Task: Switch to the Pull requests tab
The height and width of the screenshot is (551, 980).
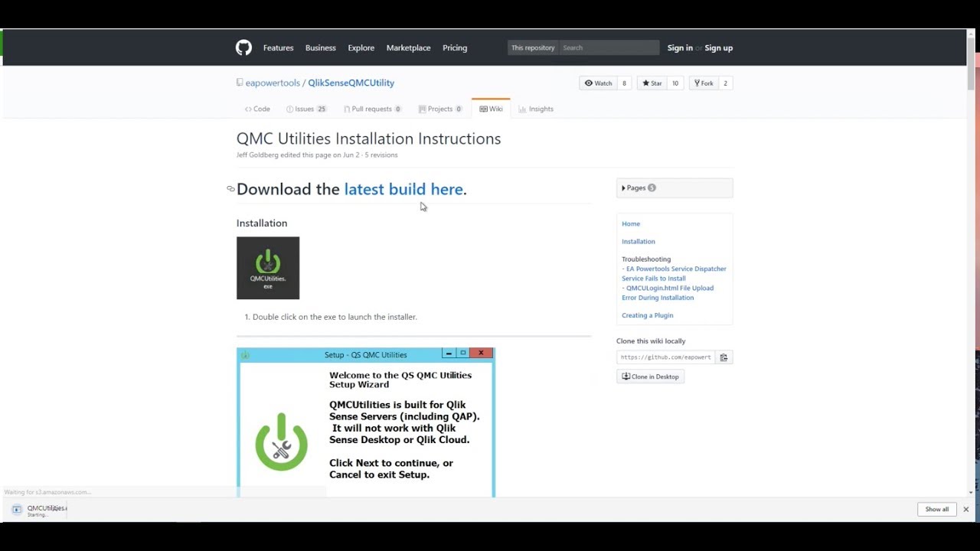Action: pyautogui.click(x=372, y=109)
